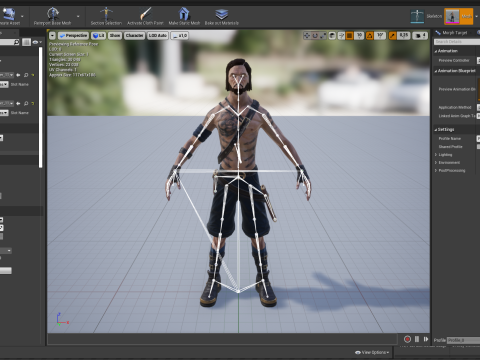Click the first material's reset yellow arrow
480x360 pixels.
[33, 75]
